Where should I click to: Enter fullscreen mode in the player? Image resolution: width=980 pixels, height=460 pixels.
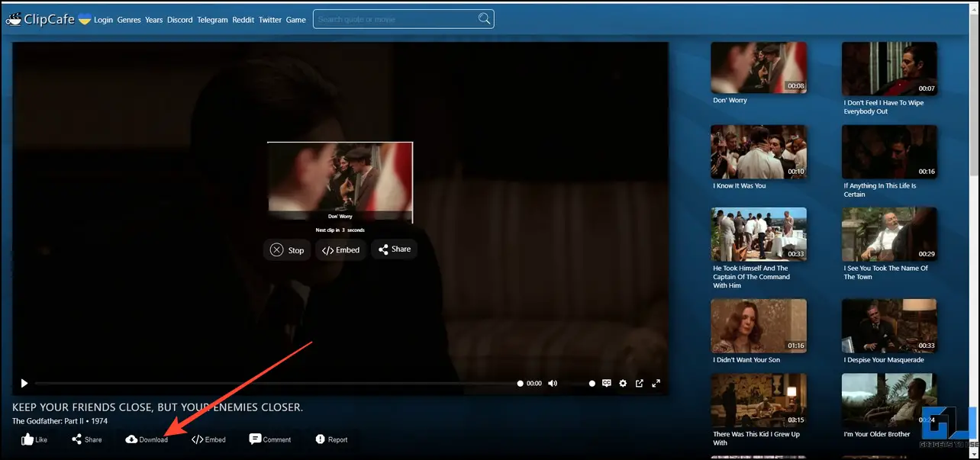coord(656,383)
